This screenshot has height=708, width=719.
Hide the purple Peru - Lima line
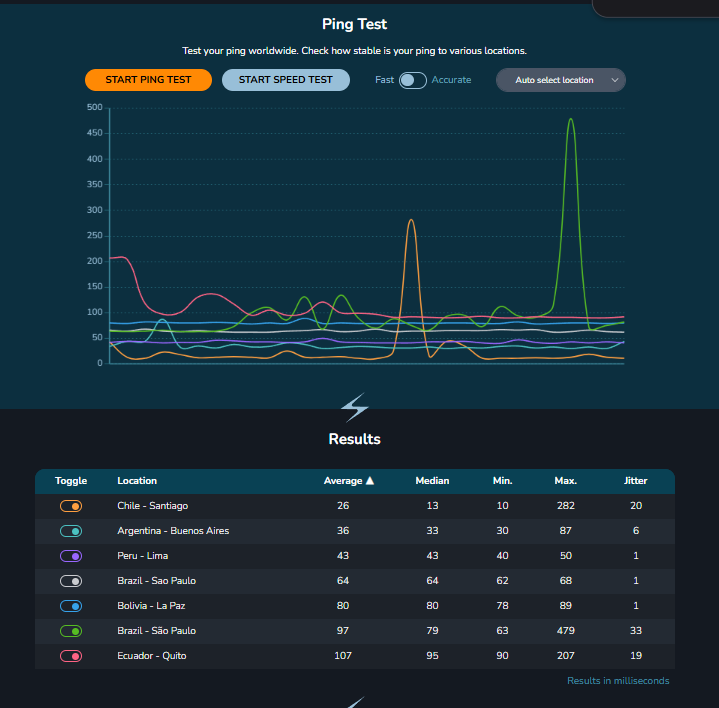[71, 556]
